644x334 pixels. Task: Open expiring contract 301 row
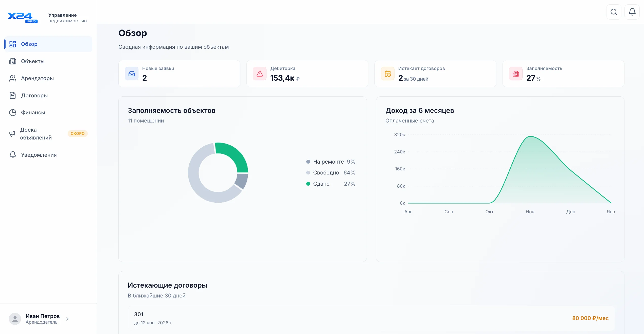point(371,318)
